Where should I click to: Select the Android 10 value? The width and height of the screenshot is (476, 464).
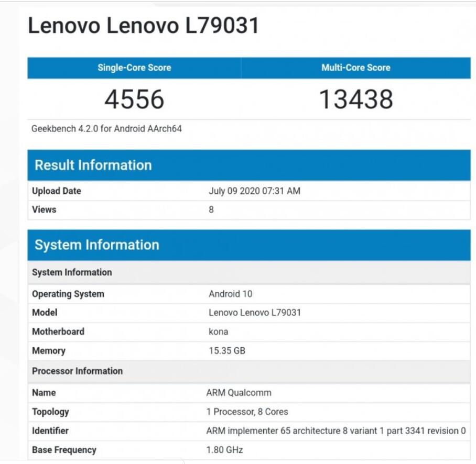coord(231,294)
